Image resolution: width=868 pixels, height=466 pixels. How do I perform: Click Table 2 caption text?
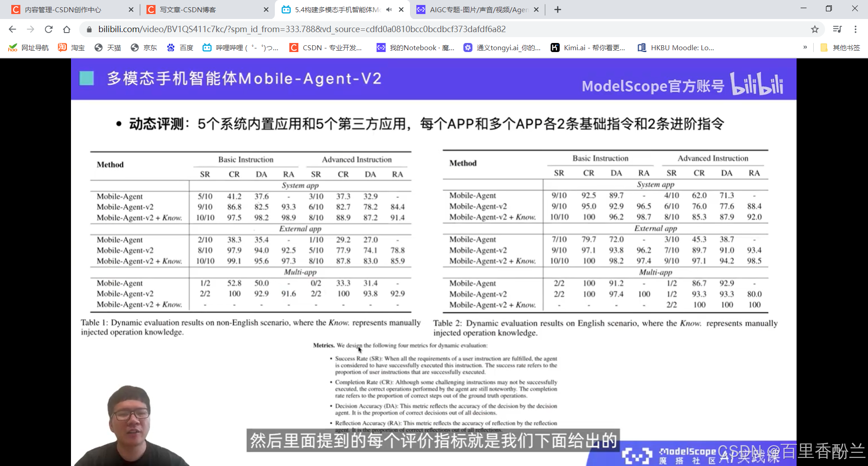(605, 328)
